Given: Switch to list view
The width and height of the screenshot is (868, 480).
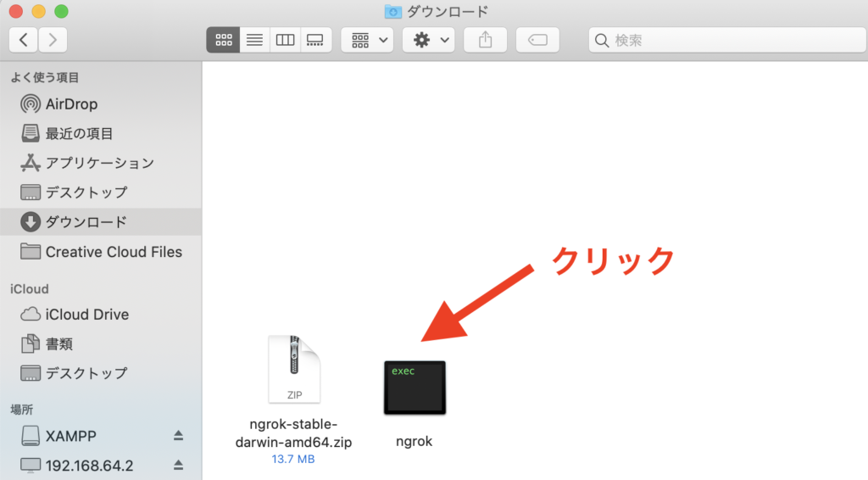Looking at the screenshot, I should coord(254,40).
